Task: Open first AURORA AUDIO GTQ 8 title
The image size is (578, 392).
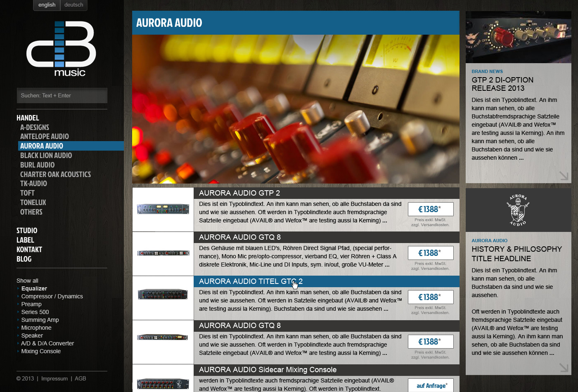Action: pyautogui.click(x=240, y=237)
